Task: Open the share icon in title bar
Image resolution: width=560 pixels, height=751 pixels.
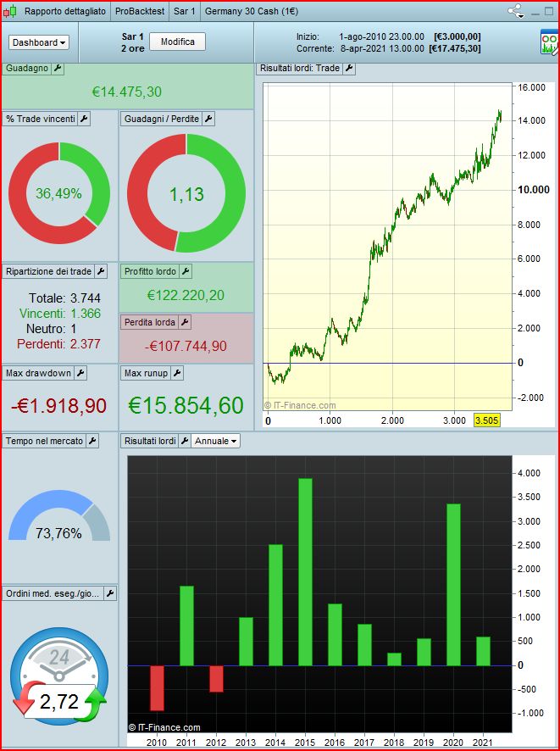Action: click(x=515, y=10)
